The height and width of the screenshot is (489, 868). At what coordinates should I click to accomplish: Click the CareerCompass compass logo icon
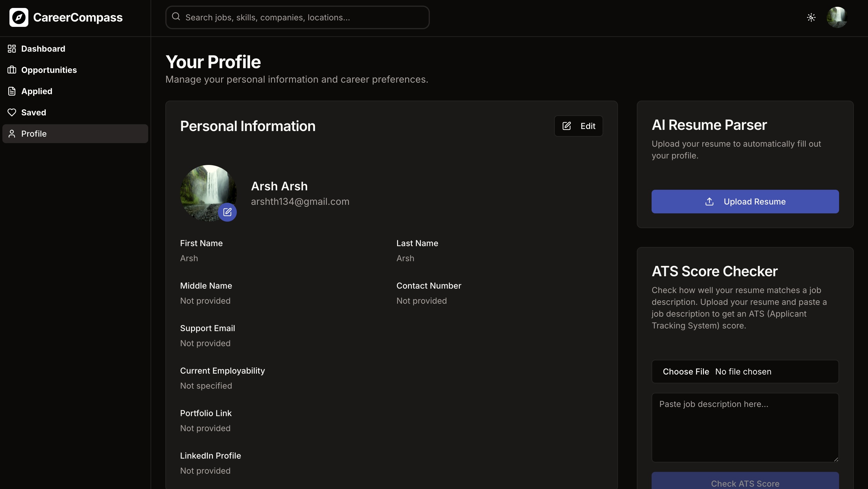(19, 17)
